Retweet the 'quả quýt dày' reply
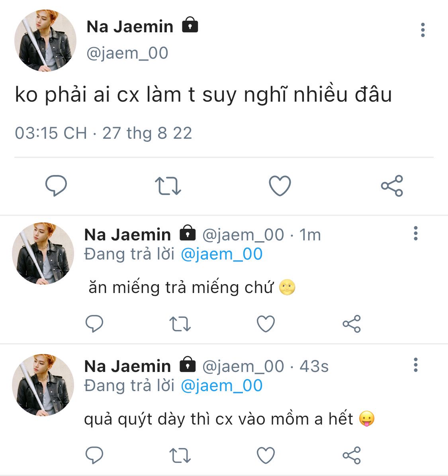This screenshot has height=476, width=448. click(x=180, y=455)
